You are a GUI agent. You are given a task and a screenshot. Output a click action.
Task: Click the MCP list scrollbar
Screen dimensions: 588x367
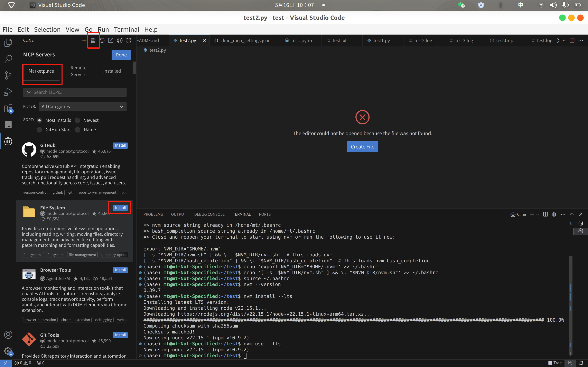click(135, 68)
